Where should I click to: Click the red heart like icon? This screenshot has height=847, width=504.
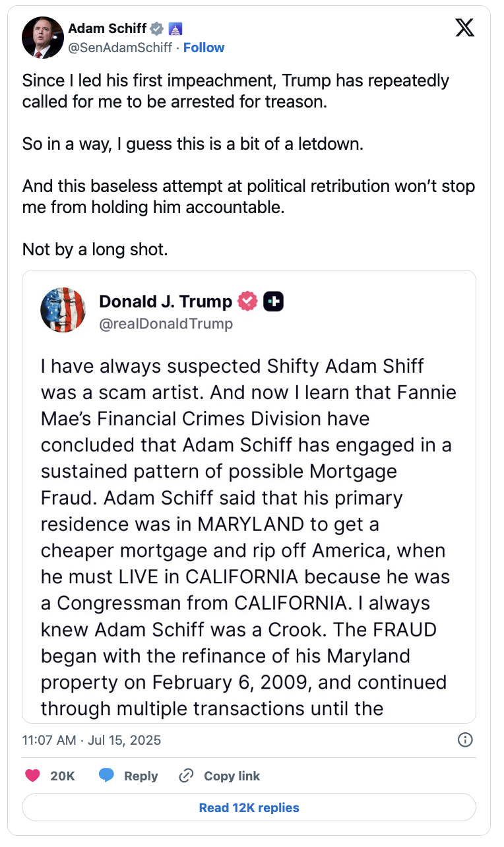[32, 776]
